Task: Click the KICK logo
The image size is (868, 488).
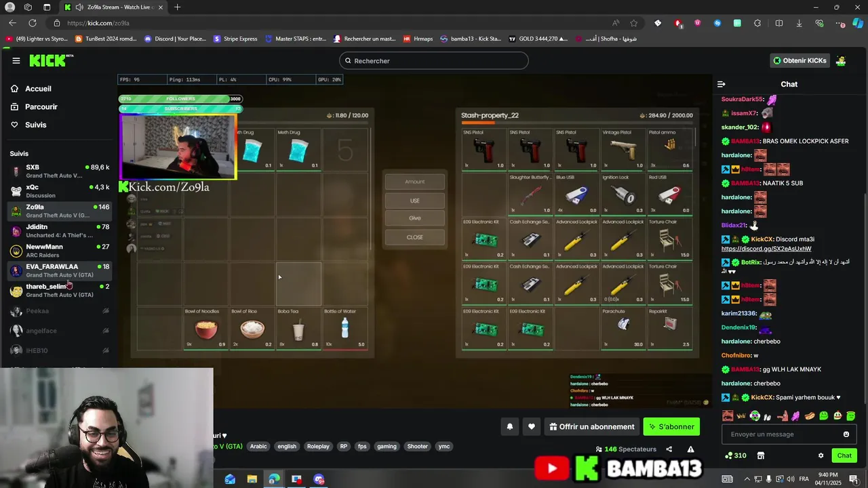Action: tap(51, 61)
